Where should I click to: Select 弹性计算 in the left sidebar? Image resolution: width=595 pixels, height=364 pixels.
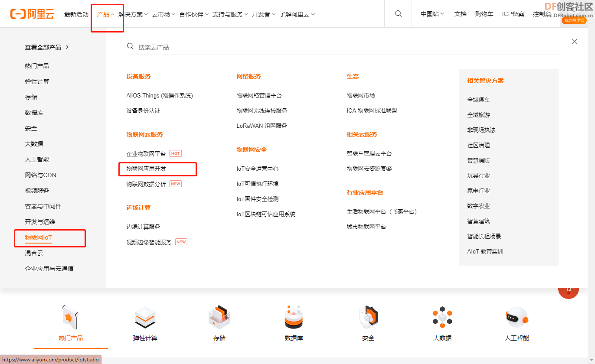[x=37, y=81]
